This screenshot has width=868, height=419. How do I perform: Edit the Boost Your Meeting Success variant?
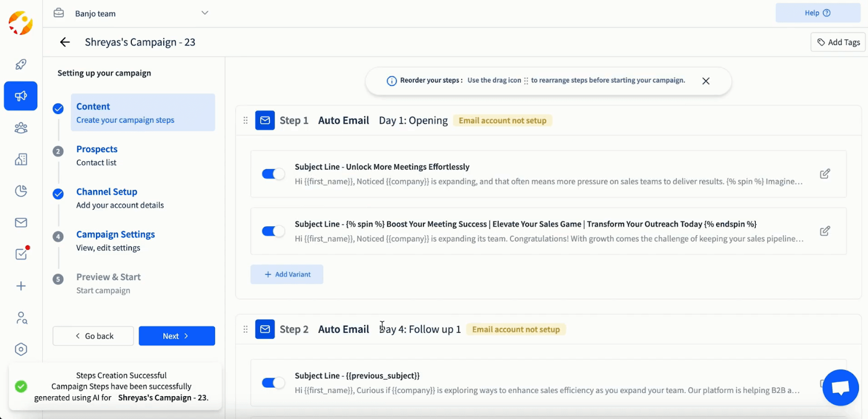click(x=825, y=231)
